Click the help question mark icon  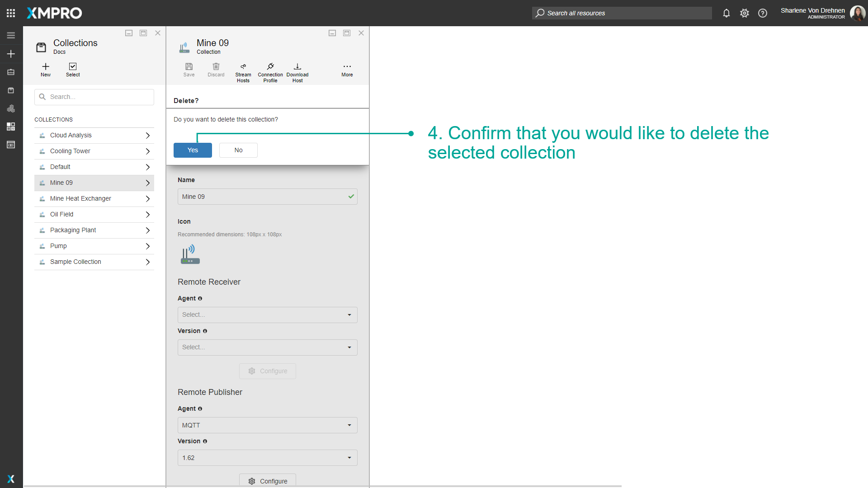click(763, 13)
